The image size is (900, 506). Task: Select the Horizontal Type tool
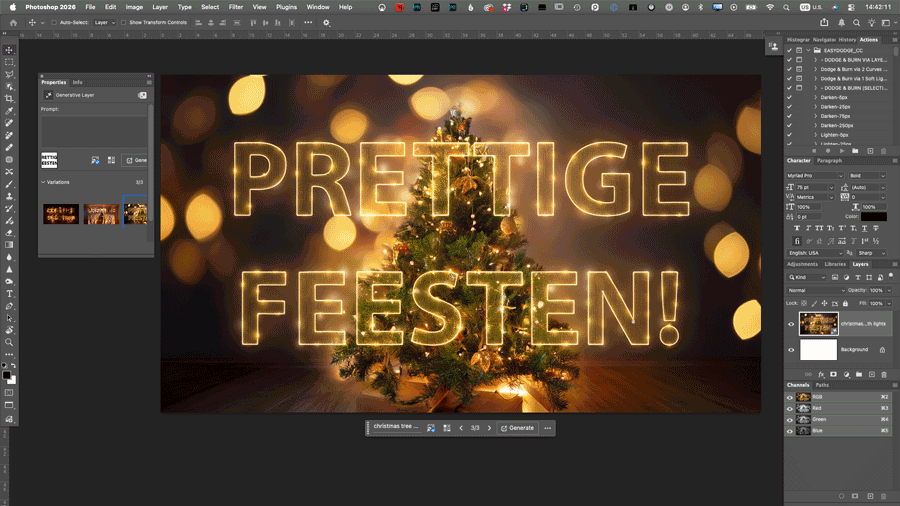tap(9, 294)
